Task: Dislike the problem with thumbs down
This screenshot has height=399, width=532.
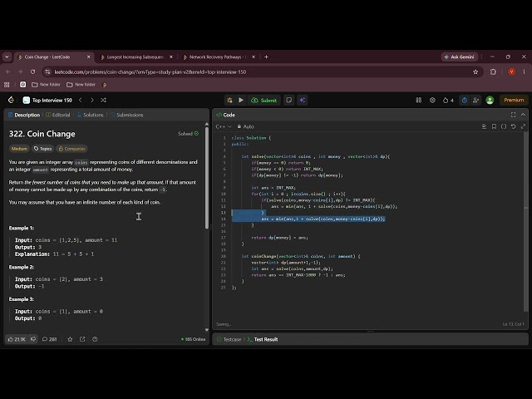Action: pyautogui.click(x=33, y=339)
